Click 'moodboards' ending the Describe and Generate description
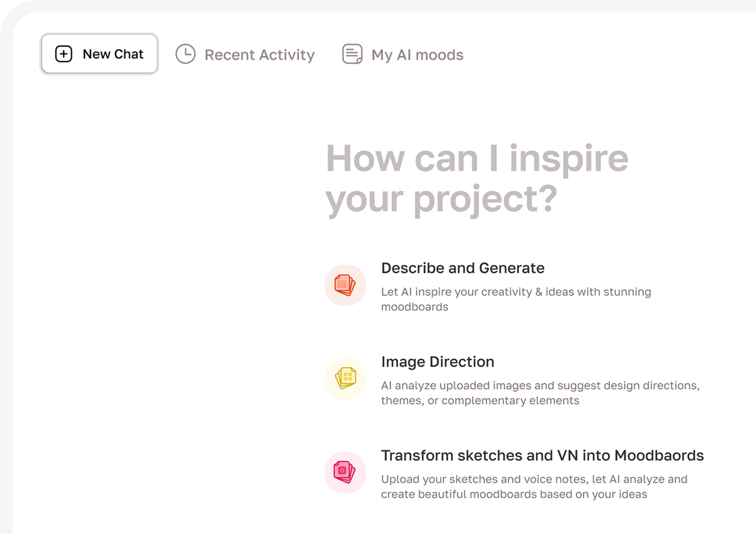Screen dimensions: 756x534 pyautogui.click(x=415, y=307)
